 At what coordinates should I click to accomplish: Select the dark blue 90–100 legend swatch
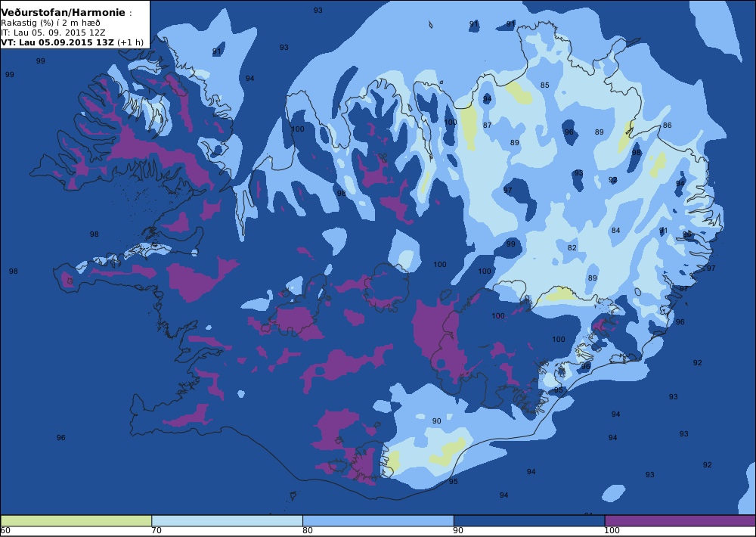529,520
